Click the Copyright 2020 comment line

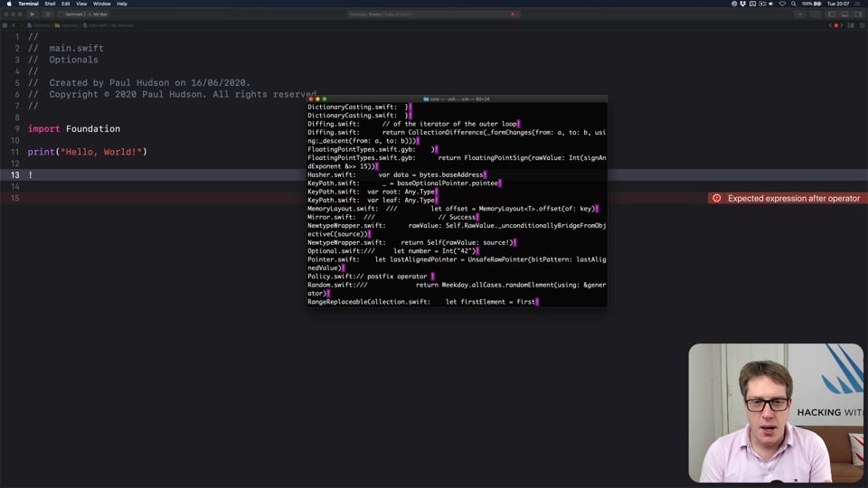click(x=172, y=94)
